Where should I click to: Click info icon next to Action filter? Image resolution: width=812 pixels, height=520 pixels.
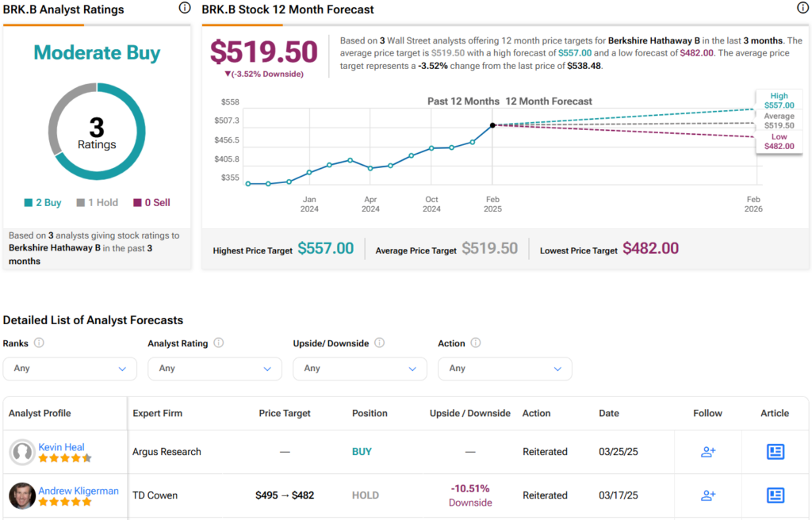(476, 343)
